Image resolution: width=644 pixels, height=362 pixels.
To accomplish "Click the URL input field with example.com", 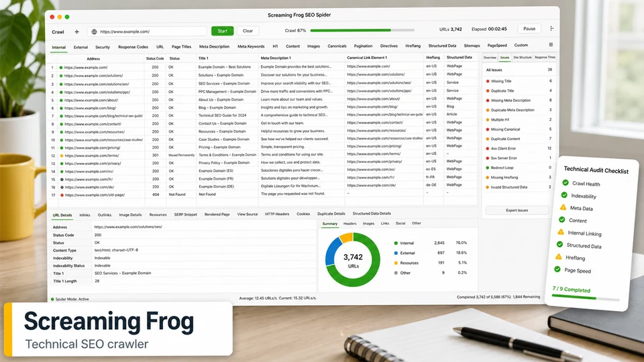I will tap(147, 32).
